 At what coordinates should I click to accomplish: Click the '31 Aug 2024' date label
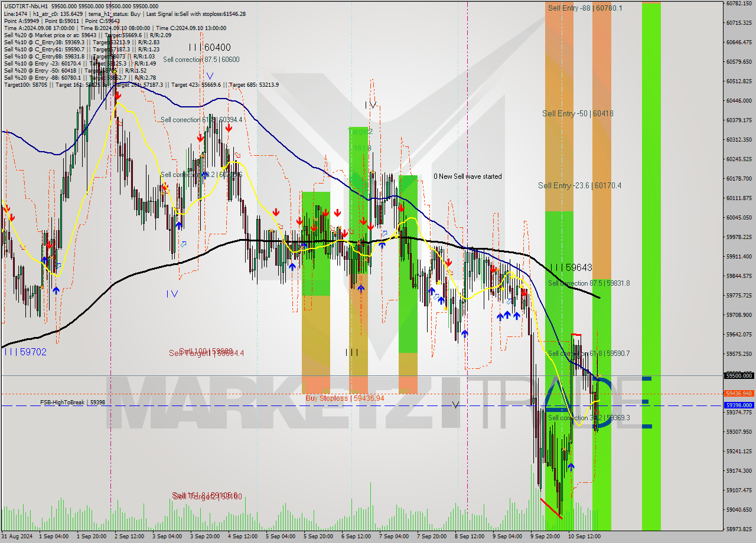coord(17,537)
